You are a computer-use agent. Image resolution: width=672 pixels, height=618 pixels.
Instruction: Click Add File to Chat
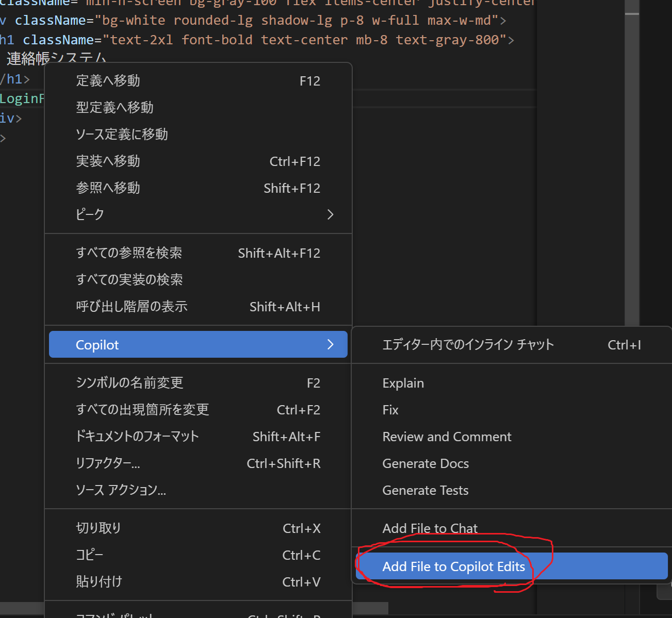coord(512,528)
